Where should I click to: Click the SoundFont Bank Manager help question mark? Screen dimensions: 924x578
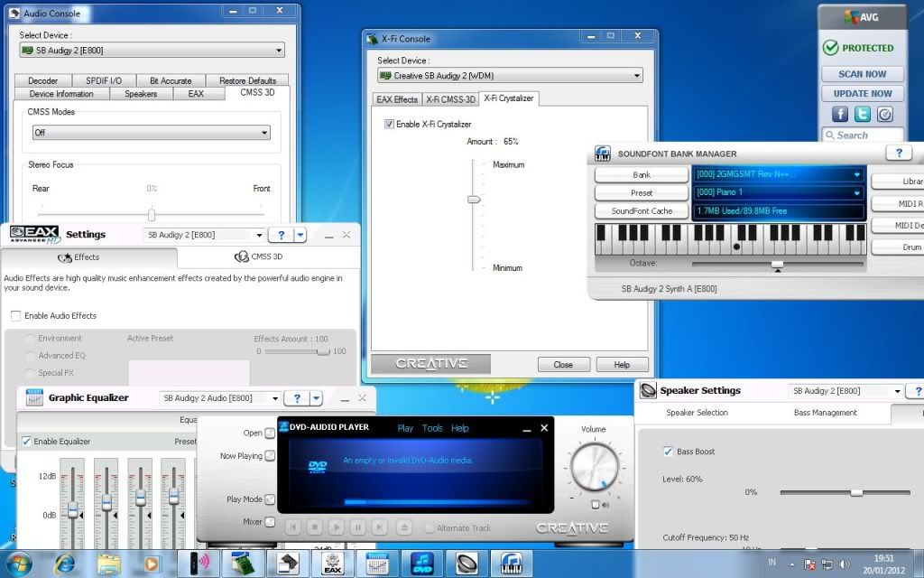coord(900,154)
